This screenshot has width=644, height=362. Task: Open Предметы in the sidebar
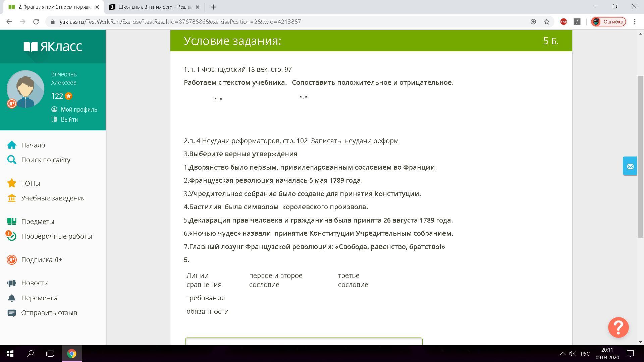pyautogui.click(x=38, y=222)
